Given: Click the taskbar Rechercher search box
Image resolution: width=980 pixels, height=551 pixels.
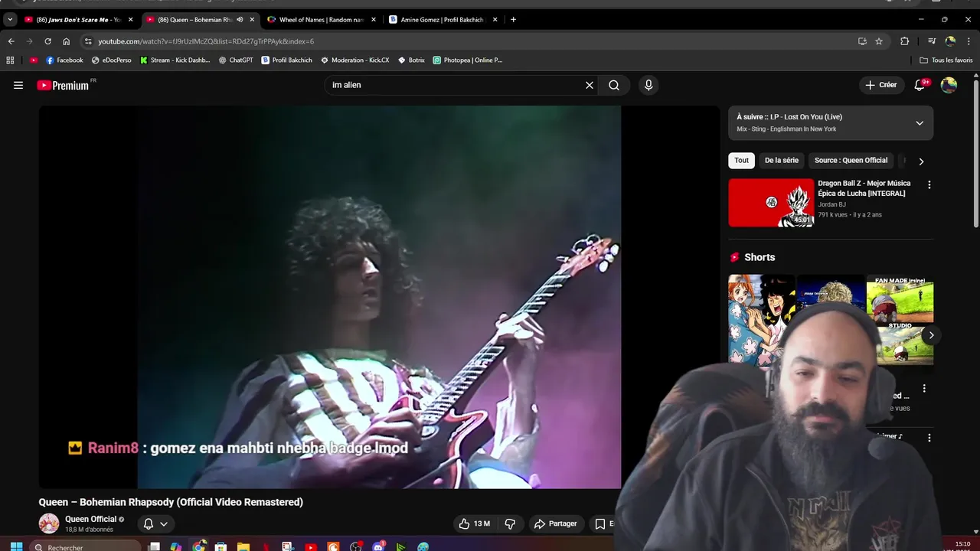Looking at the screenshot, I should coord(86,546).
